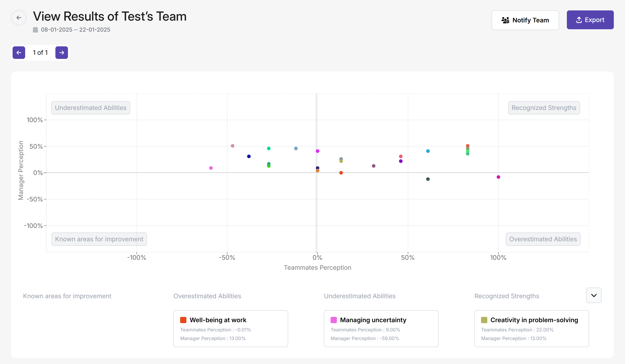Viewport: 625px width, 364px height.
Task: Click the Export button
Action: 590,20
